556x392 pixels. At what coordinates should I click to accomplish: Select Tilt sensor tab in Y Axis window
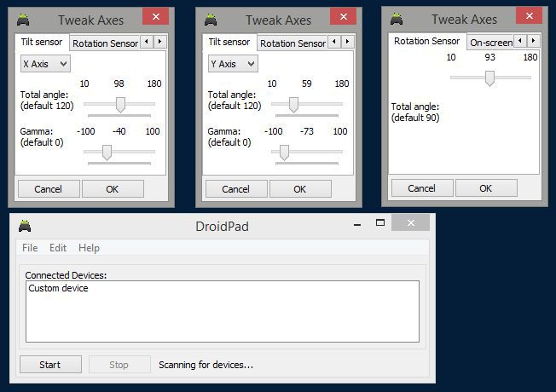tap(229, 42)
